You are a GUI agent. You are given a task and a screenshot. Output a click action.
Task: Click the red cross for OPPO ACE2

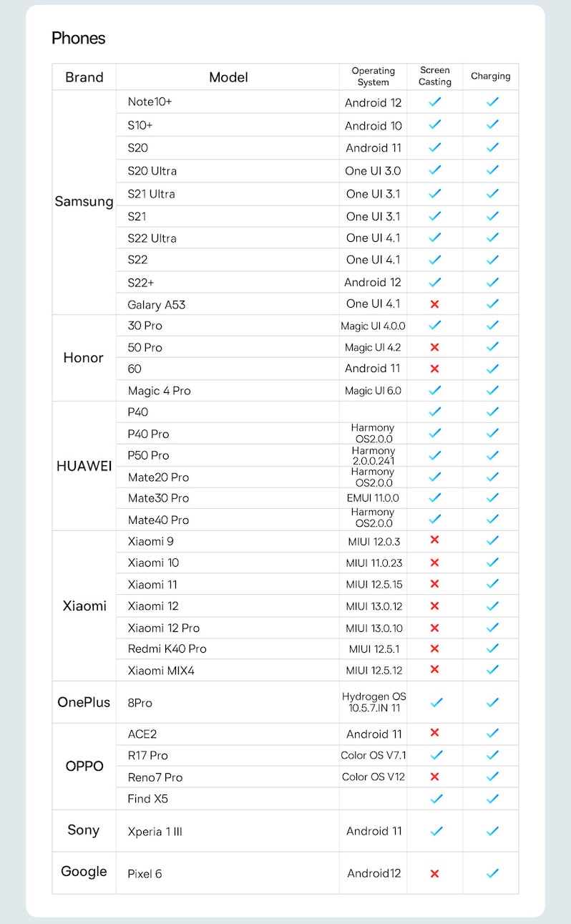pyautogui.click(x=434, y=733)
